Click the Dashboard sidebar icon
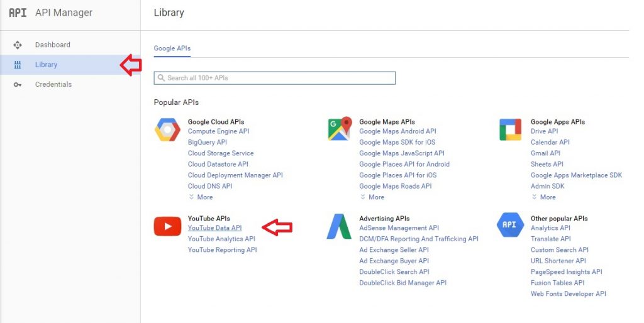This screenshot has width=644, height=323. [x=18, y=45]
